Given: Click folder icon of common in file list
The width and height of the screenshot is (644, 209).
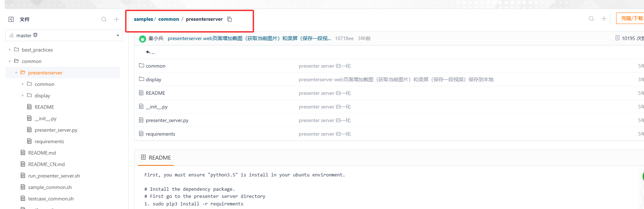Looking at the screenshot, I should [x=142, y=65].
